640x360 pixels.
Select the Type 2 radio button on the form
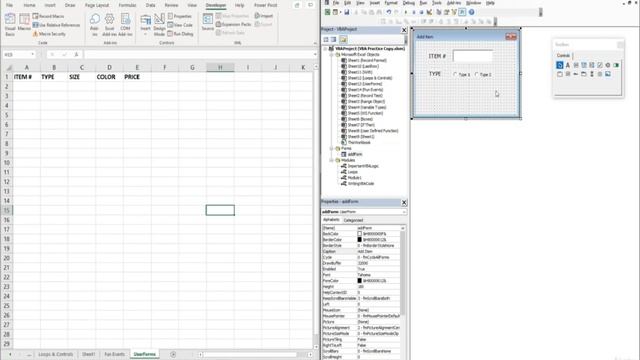tap(483, 75)
